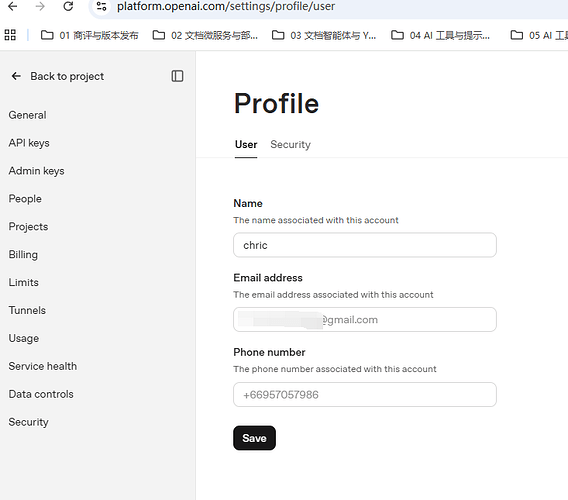This screenshot has height=500, width=568.
Task: Click the browser forward arrow
Action: pyautogui.click(x=40, y=6)
